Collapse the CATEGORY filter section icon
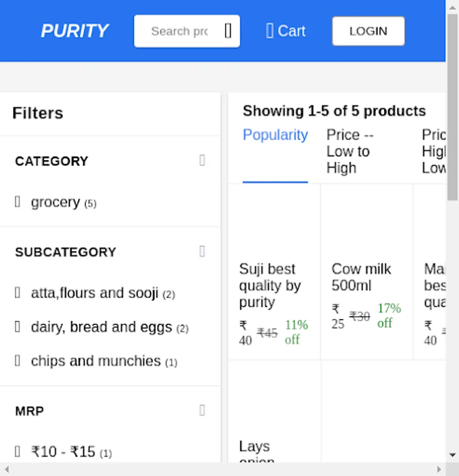This screenshot has width=459, height=476. 201,161
